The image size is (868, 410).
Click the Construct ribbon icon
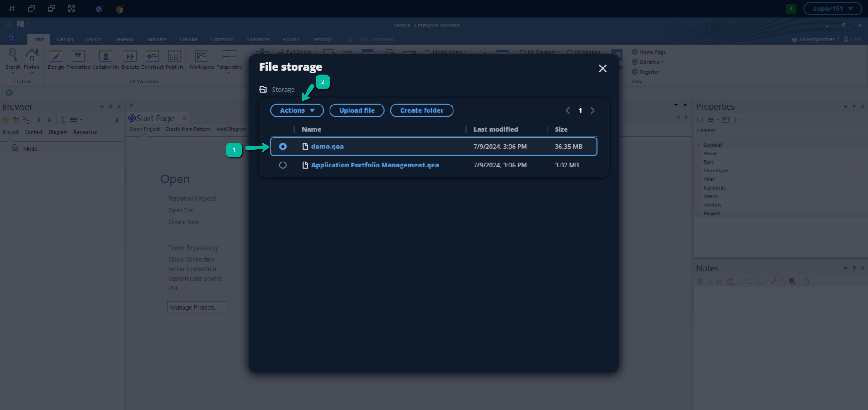[x=152, y=60]
